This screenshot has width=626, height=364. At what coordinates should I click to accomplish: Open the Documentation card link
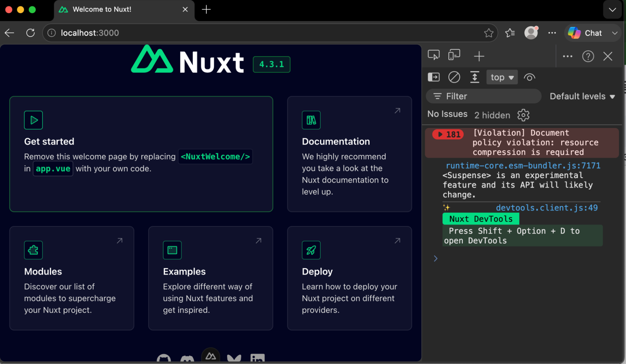[349, 154]
